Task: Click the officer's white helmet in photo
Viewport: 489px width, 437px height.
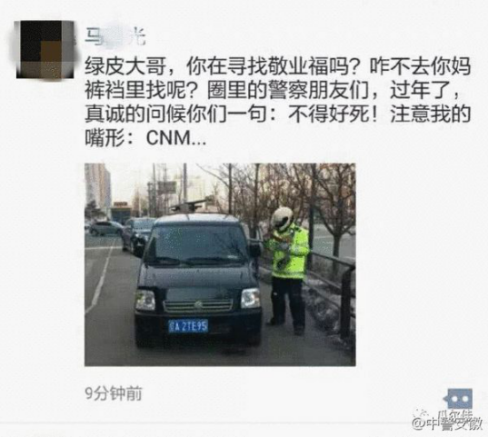Action: (x=282, y=218)
